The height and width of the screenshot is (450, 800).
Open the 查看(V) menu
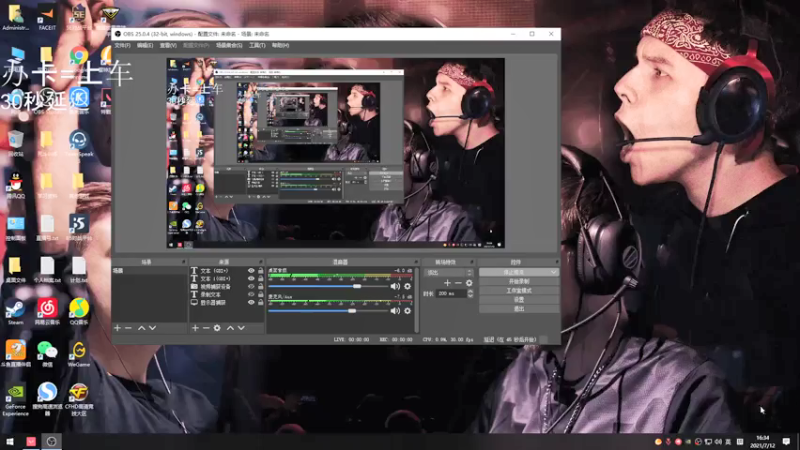168,45
